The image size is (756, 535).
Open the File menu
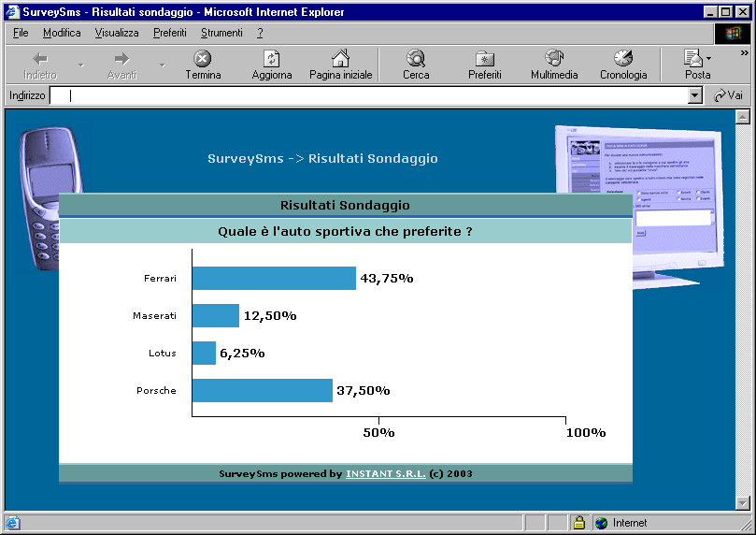(x=21, y=33)
